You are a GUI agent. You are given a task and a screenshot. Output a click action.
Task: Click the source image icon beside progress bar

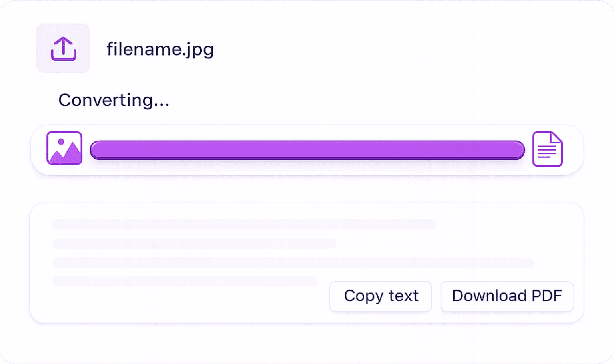tap(64, 148)
